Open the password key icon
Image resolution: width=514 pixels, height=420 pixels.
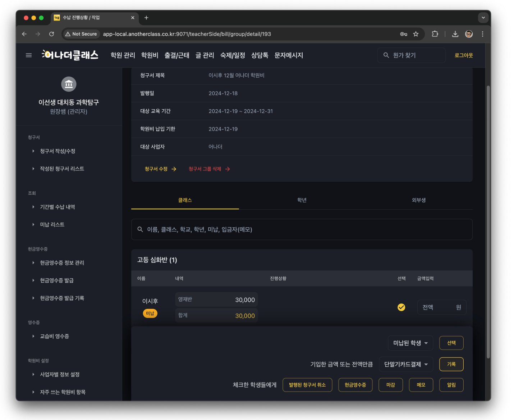click(x=404, y=34)
